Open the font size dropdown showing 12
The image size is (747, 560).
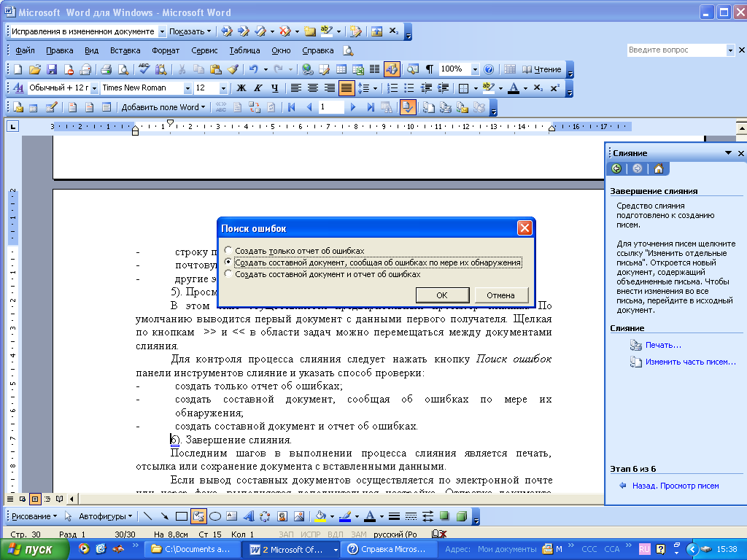pyautogui.click(x=223, y=88)
